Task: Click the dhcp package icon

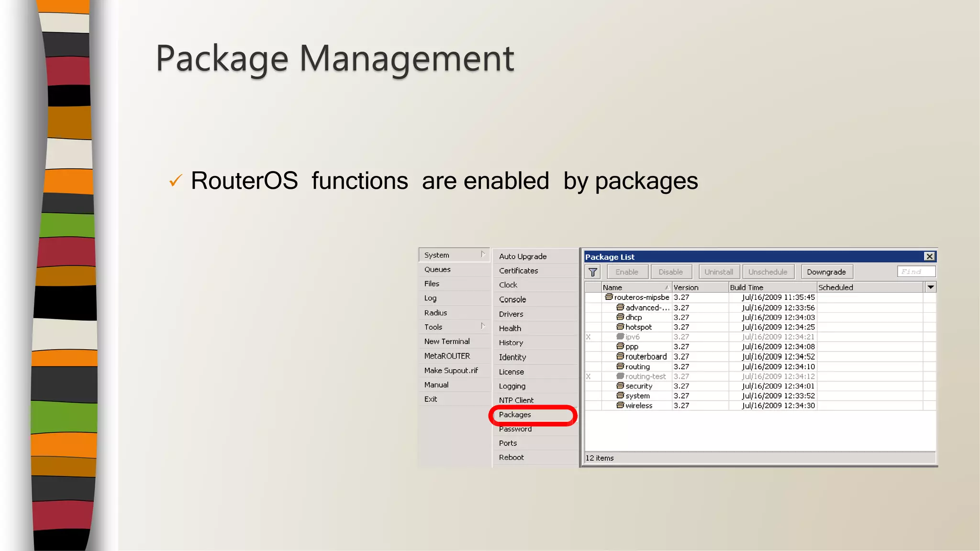Action: (x=620, y=317)
